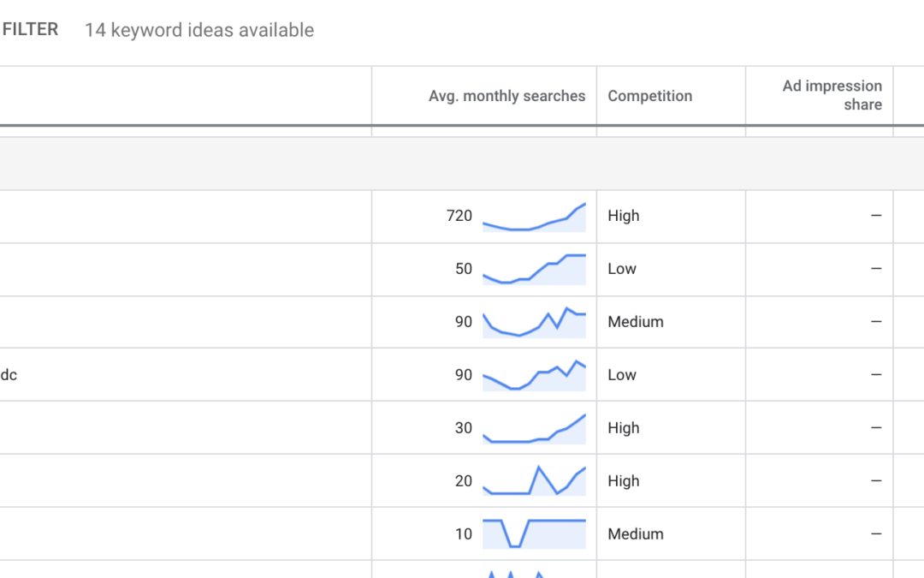Sort by Avg. monthly searches column header
The height and width of the screenshot is (578, 924).
click(x=506, y=96)
